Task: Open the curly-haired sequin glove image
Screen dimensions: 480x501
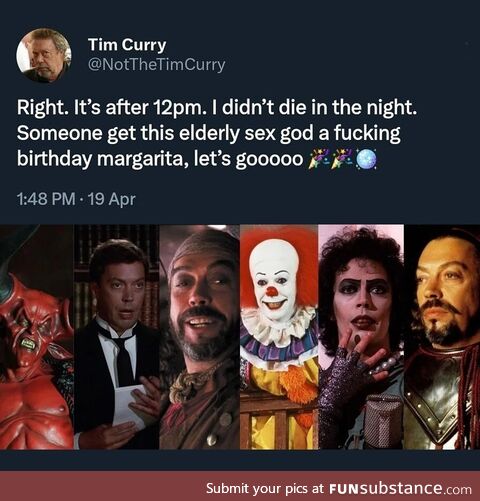Action: coord(361,337)
